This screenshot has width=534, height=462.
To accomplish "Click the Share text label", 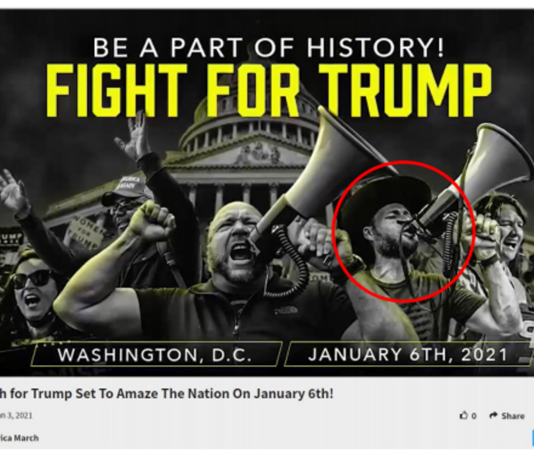I will click(513, 416).
